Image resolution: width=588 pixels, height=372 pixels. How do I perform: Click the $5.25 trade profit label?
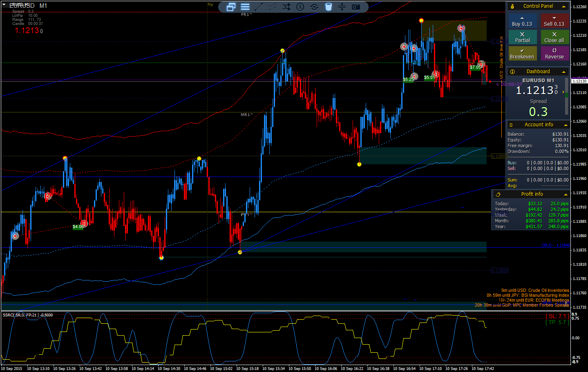[408, 80]
